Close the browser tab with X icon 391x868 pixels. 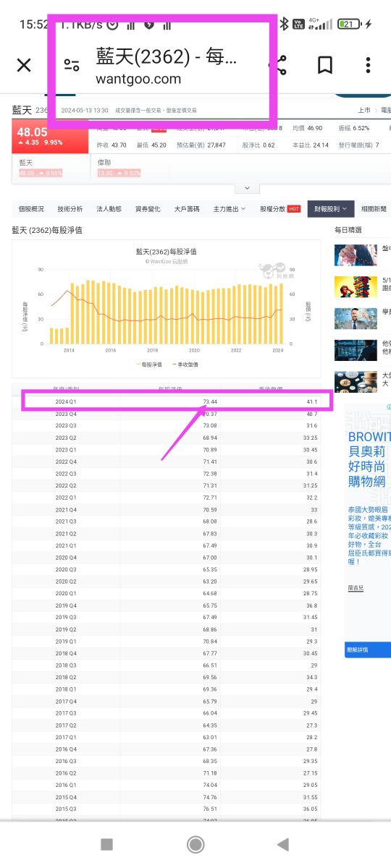pos(24,65)
